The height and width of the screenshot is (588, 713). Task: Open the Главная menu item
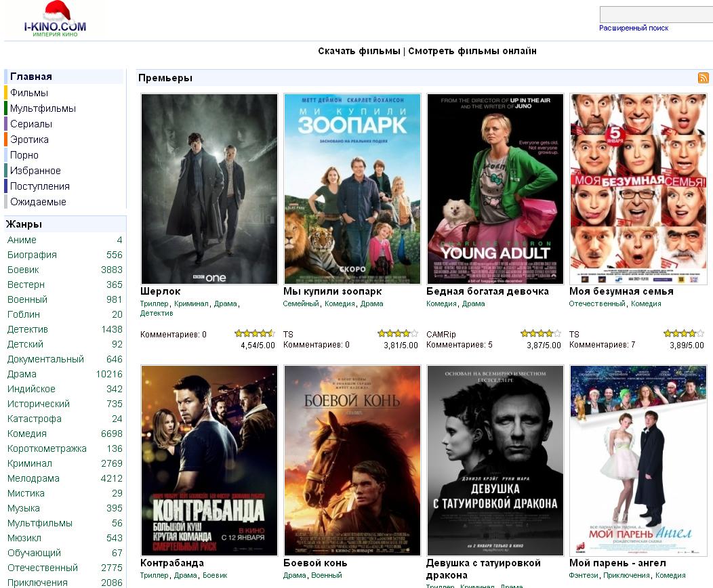[31, 77]
